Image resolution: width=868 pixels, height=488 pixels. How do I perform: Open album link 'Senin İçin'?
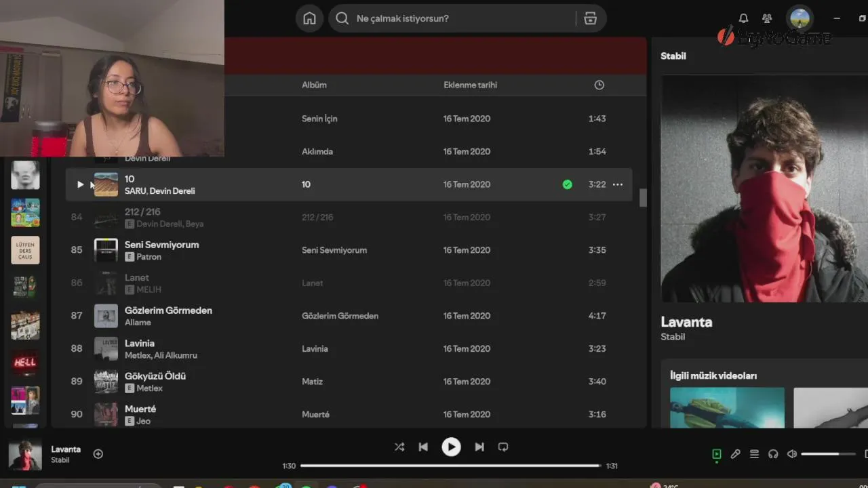tap(319, 119)
